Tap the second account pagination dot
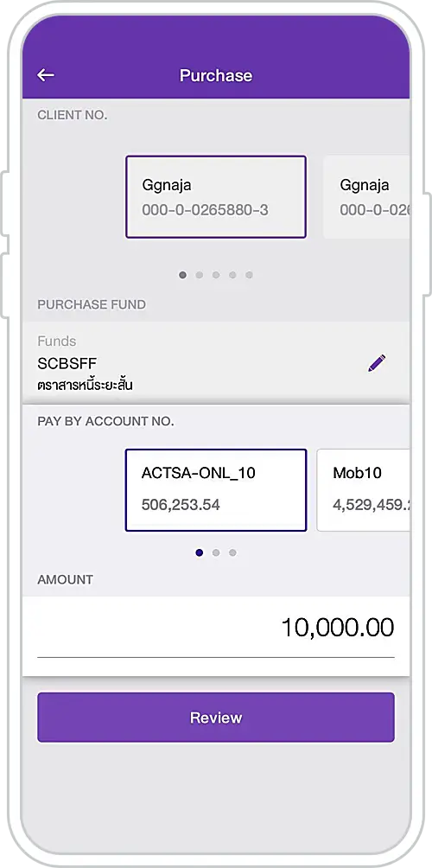This screenshot has width=432, height=868. tap(216, 552)
